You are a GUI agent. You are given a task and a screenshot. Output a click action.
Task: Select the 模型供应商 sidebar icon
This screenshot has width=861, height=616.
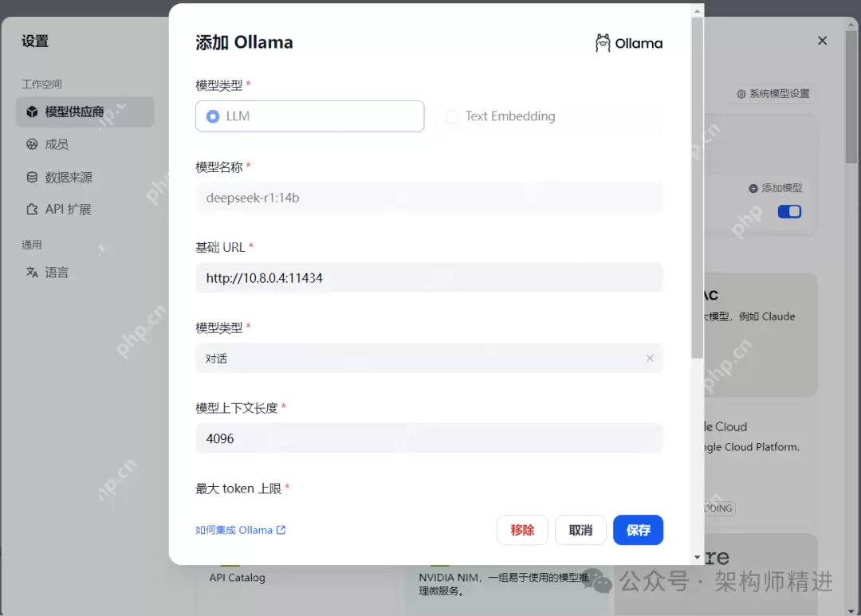(31, 112)
